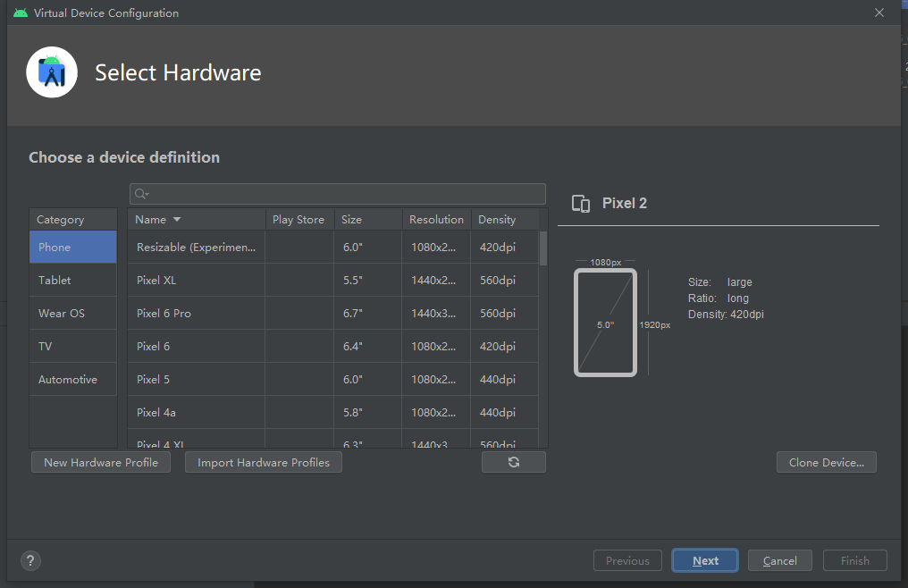
Task: Sort by the Size column header
Action: tap(367, 220)
